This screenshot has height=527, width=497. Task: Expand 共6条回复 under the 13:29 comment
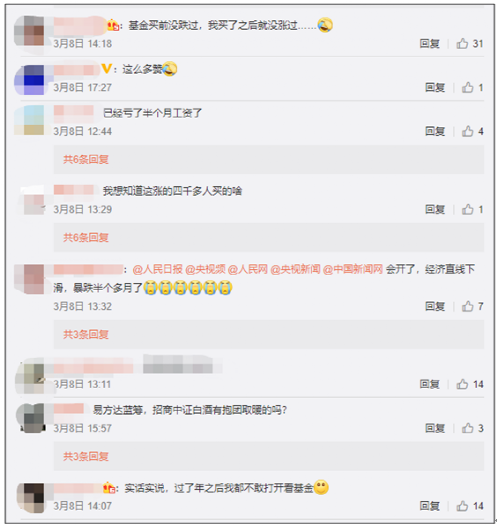click(x=86, y=238)
